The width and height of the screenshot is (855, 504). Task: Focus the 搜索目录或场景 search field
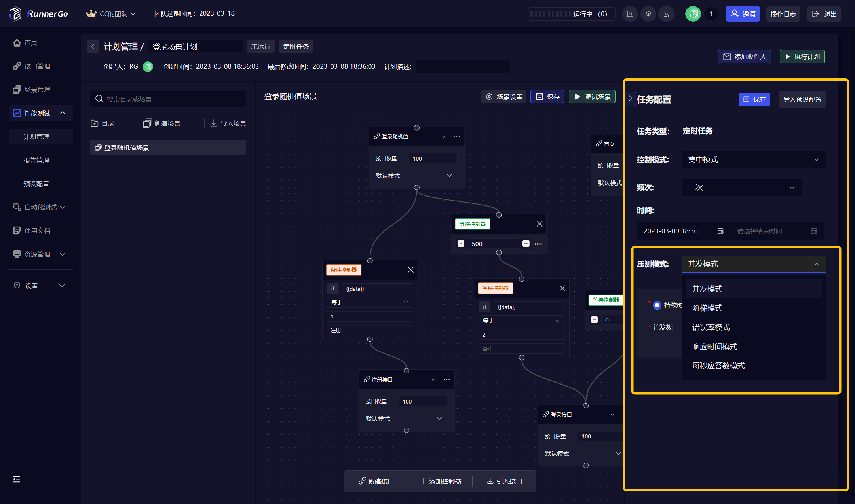point(168,99)
